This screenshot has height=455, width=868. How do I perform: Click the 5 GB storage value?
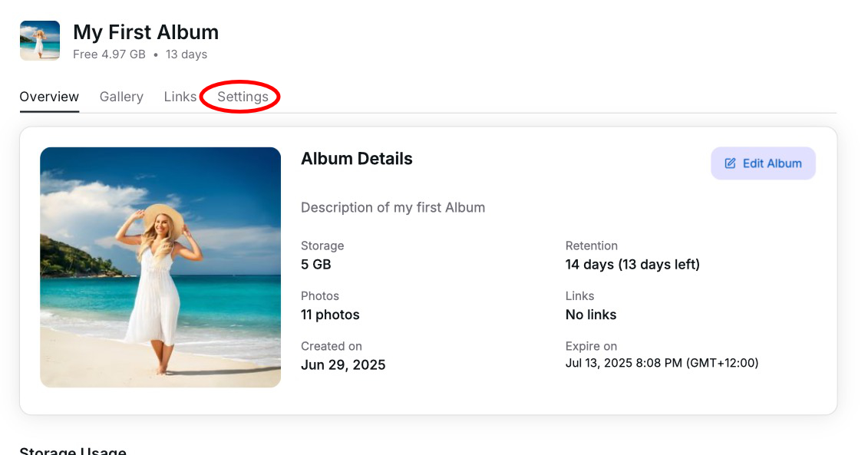pos(316,265)
